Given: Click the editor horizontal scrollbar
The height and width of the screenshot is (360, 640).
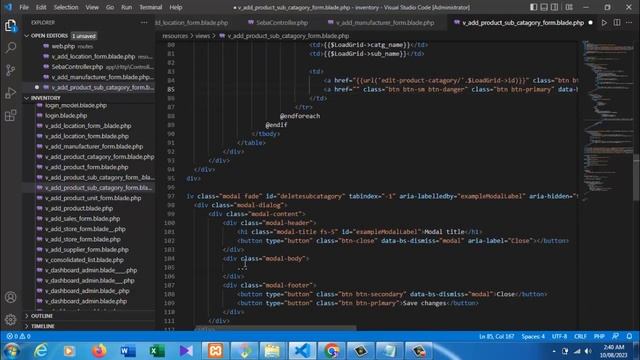Looking at the screenshot, I should [x=276, y=327].
